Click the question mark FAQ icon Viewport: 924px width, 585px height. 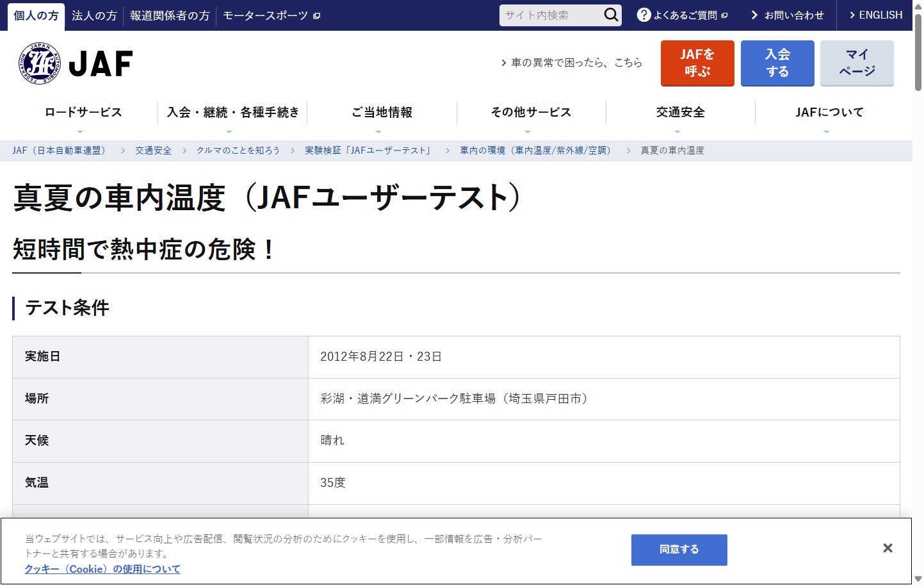[x=644, y=15]
